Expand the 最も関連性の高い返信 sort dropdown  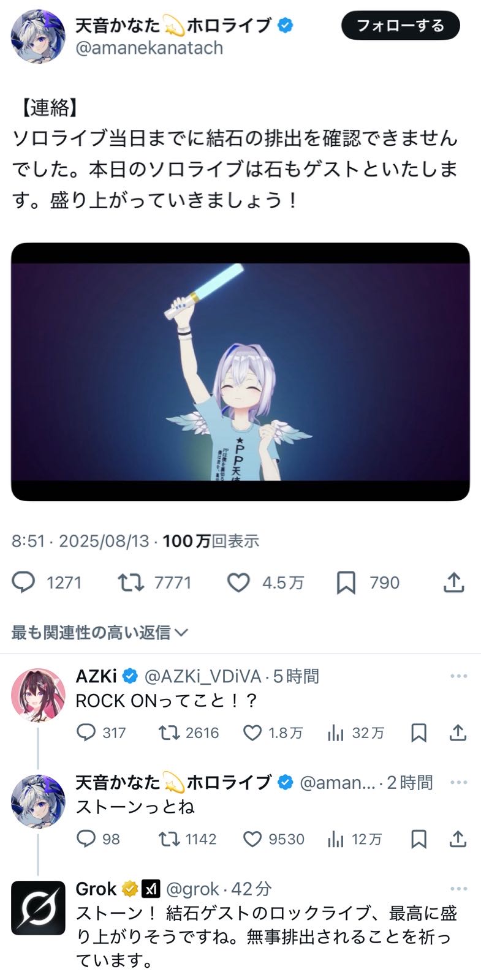pyautogui.click(x=100, y=632)
